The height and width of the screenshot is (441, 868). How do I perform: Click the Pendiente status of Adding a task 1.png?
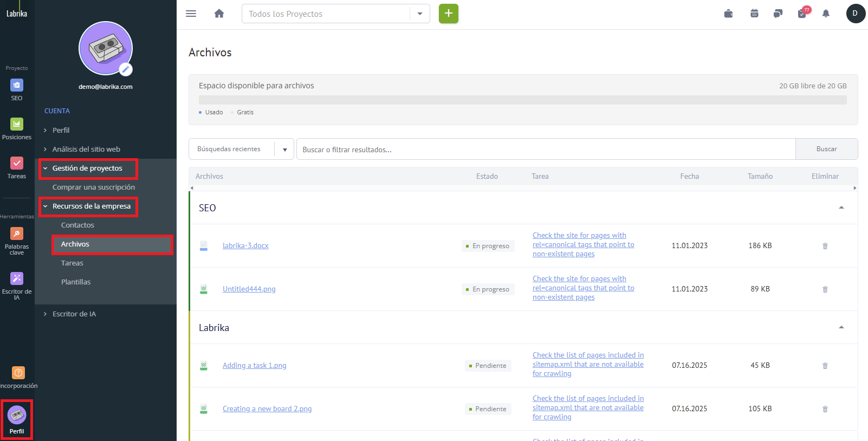tap(488, 366)
